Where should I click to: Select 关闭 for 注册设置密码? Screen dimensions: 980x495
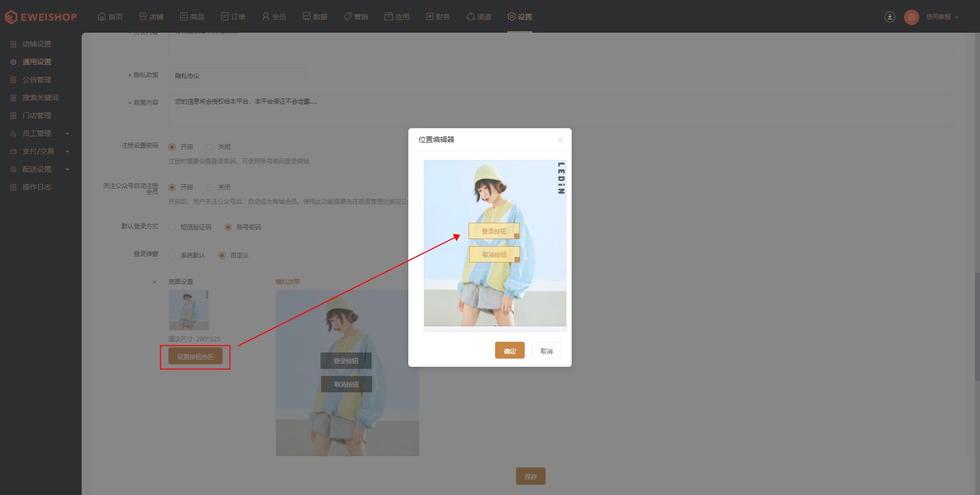coord(218,147)
